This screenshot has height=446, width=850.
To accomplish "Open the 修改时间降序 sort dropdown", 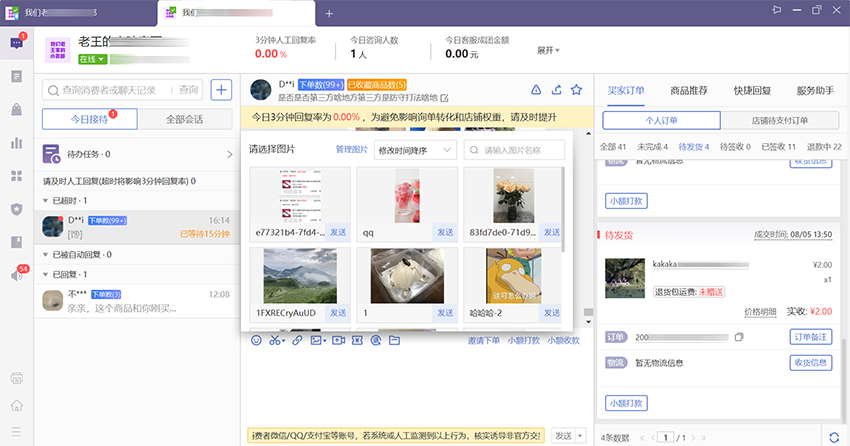I will tap(415, 150).
